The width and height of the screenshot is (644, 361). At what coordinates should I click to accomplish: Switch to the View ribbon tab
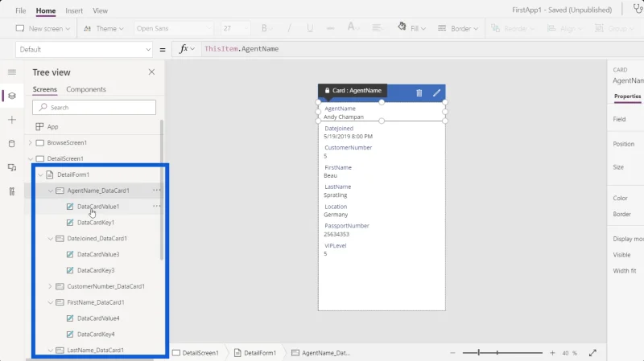click(100, 10)
